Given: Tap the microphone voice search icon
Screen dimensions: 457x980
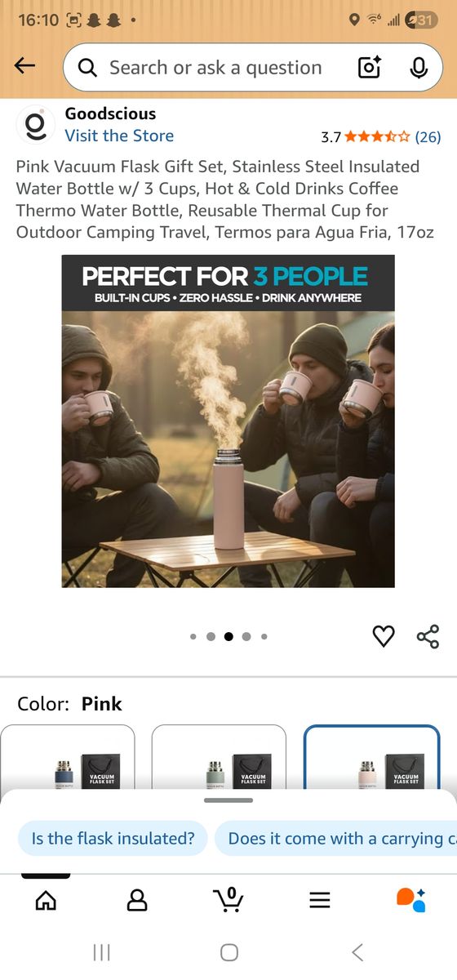Looking at the screenshot, I should [x=419, y=68].
